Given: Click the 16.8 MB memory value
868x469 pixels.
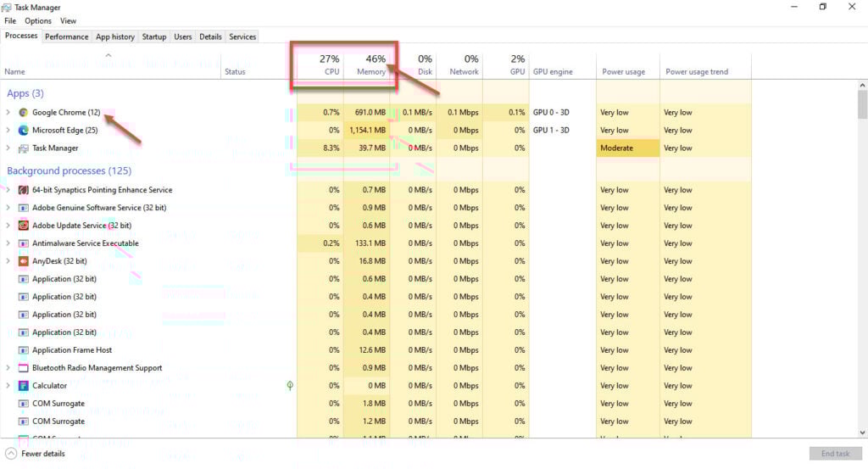Looking at the screenshot, I should pos(372,261).
